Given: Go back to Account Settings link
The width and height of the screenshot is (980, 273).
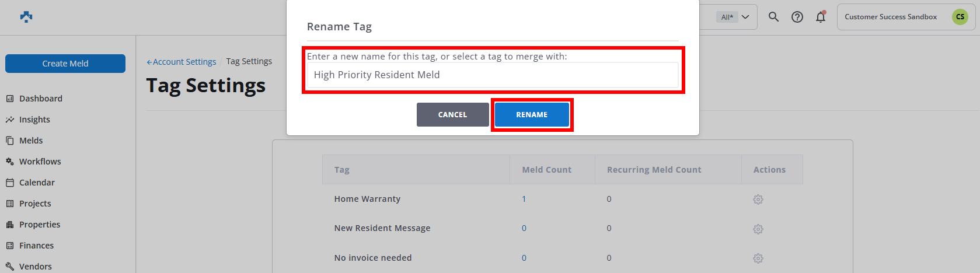Looking at the screenshot, I should pos(182,62).
